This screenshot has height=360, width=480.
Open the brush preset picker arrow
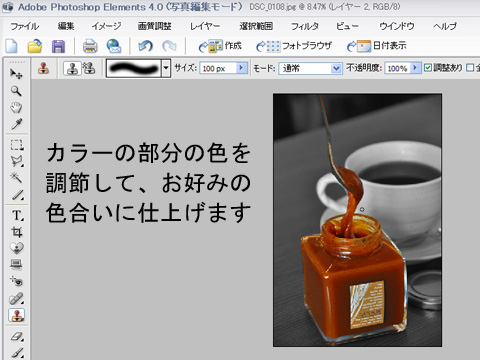(x=166, y=68)
